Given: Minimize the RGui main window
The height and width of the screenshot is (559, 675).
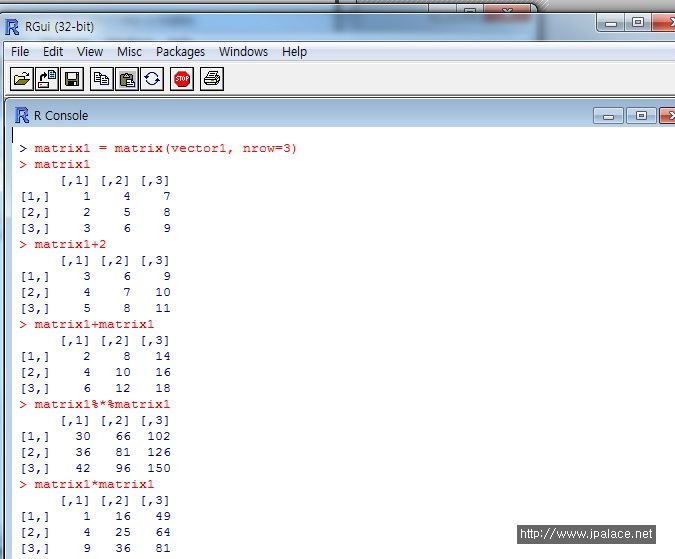Looking at the screenshot, I should click(x=611, y=23).
